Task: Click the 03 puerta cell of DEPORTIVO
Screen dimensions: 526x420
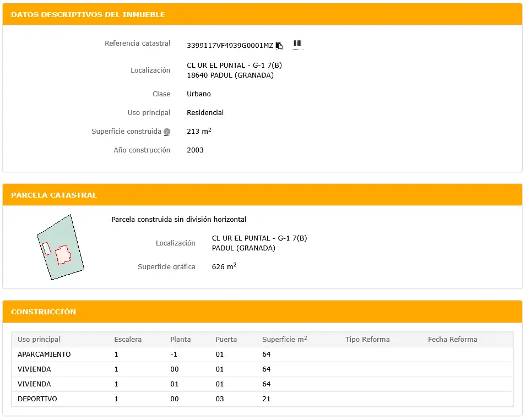Action: pos(220,399)
